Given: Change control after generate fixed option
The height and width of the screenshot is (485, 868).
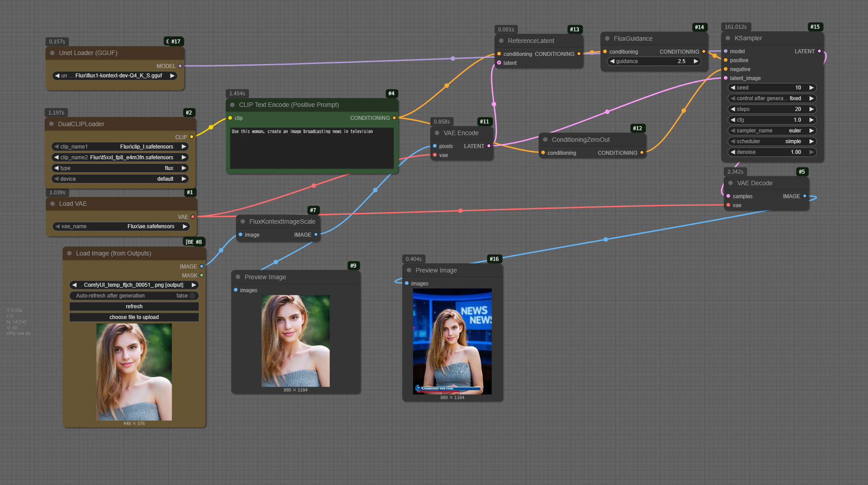Looking at the screenshot, I should pos(772,98).
